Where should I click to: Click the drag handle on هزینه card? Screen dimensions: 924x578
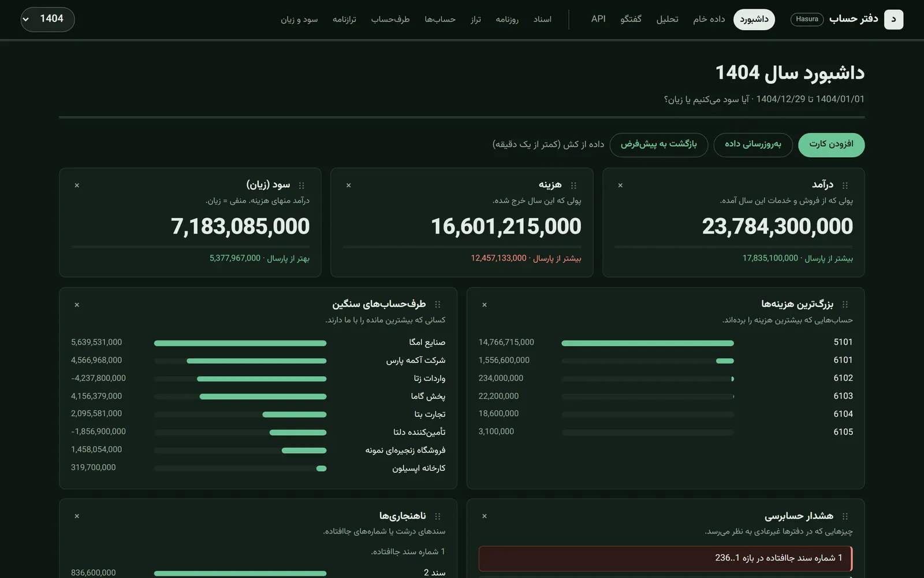tap(573, 186)
